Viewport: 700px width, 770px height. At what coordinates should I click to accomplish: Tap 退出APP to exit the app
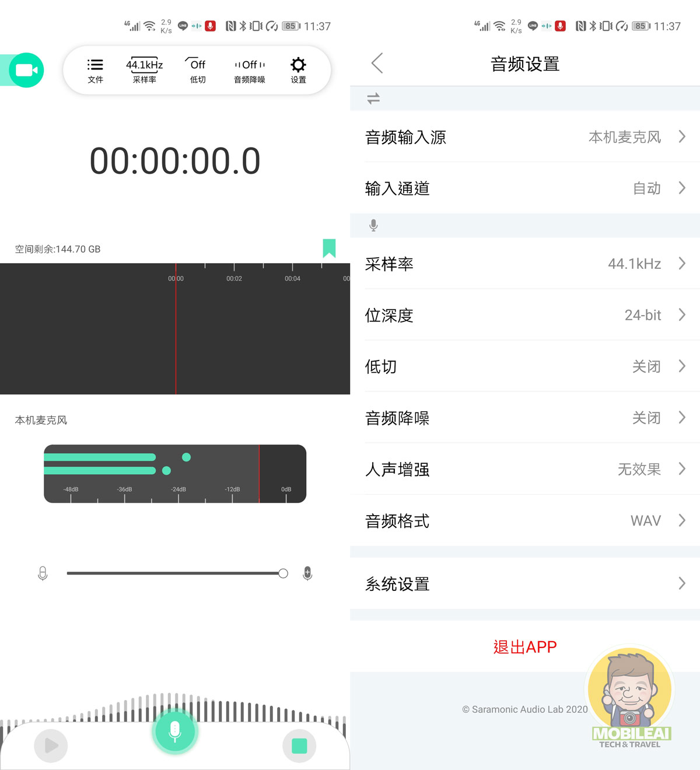click(525, 647)
